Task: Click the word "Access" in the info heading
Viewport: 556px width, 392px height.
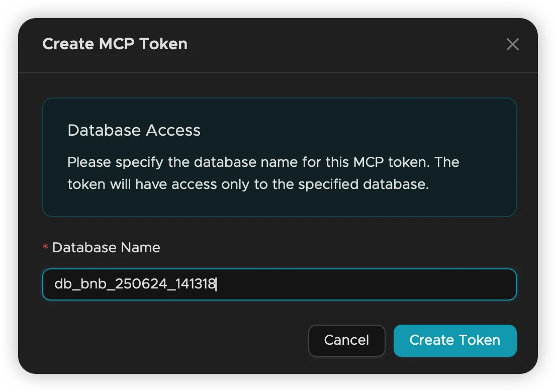Action: [173, 131]
